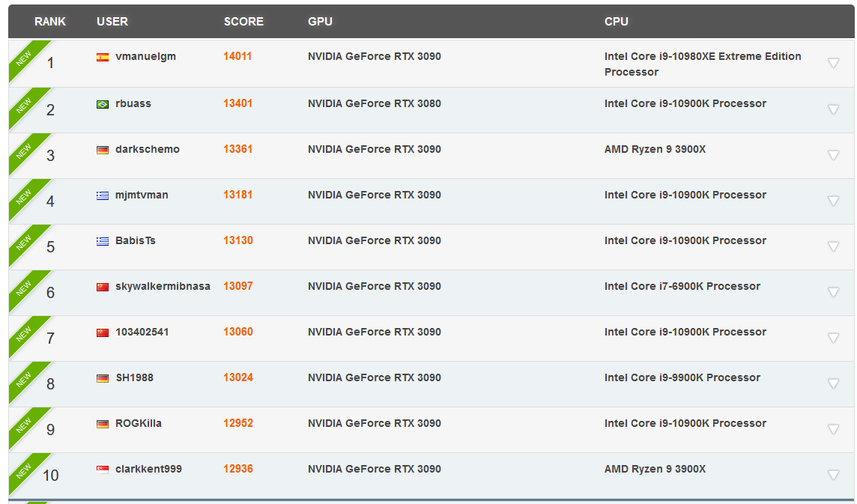Click German flag icon next to darkschemo
The width and height of the screenshot is (857, 504).
[x=102, y=150]
